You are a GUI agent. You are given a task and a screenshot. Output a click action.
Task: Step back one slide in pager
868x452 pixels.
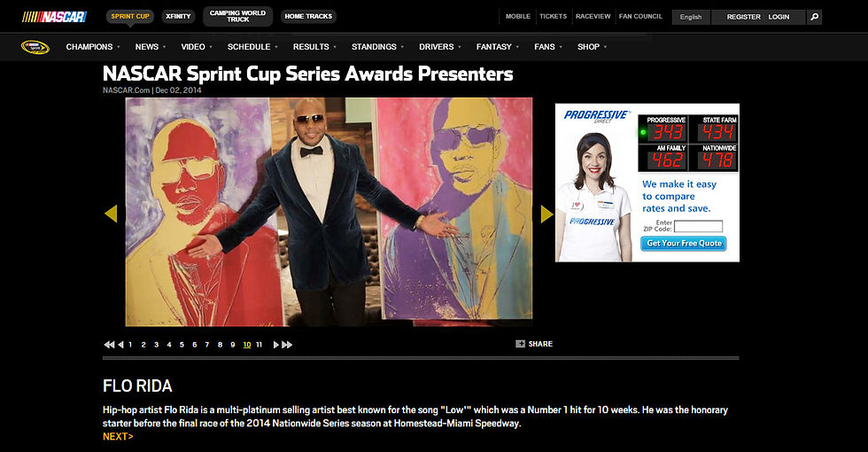click(x=120, y=345)
